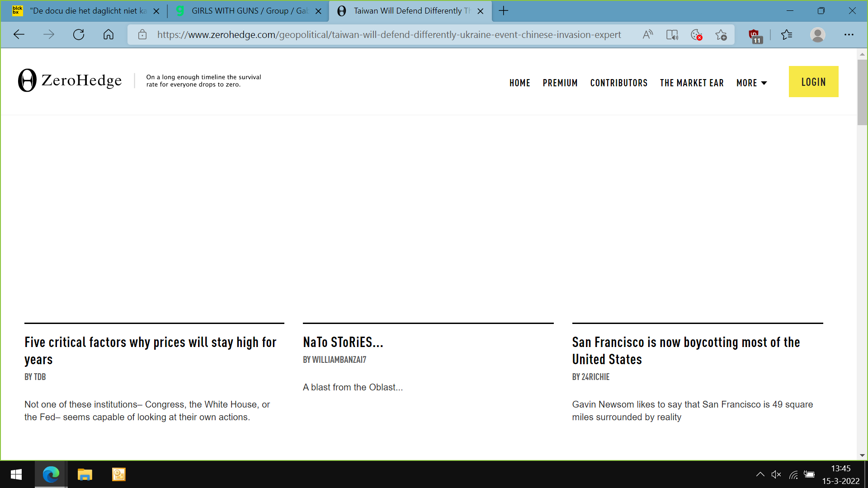The image size is (868, 488).
Task: Open File Explorer from the taskbar
Action: click(85, 474)
